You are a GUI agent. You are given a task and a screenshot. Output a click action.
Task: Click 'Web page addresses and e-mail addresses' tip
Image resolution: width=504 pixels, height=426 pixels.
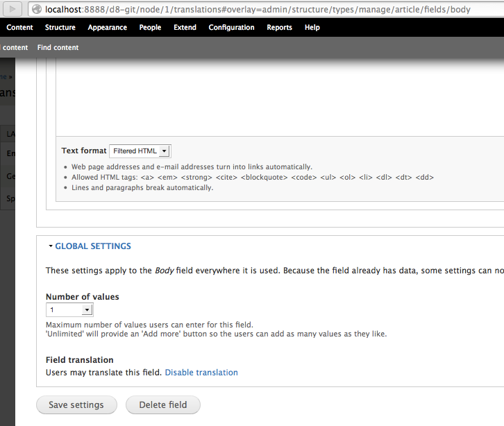click(x=192, y=167)
